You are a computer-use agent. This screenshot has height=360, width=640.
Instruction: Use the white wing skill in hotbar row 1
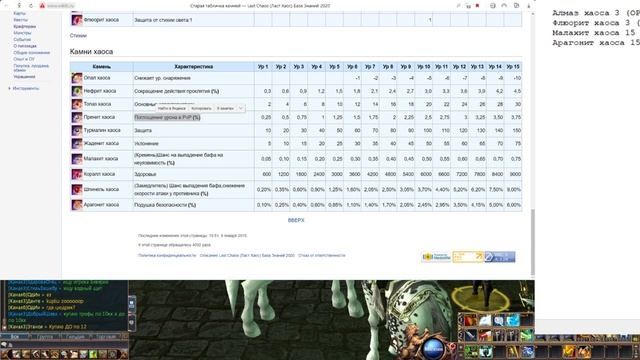[485, 321]
